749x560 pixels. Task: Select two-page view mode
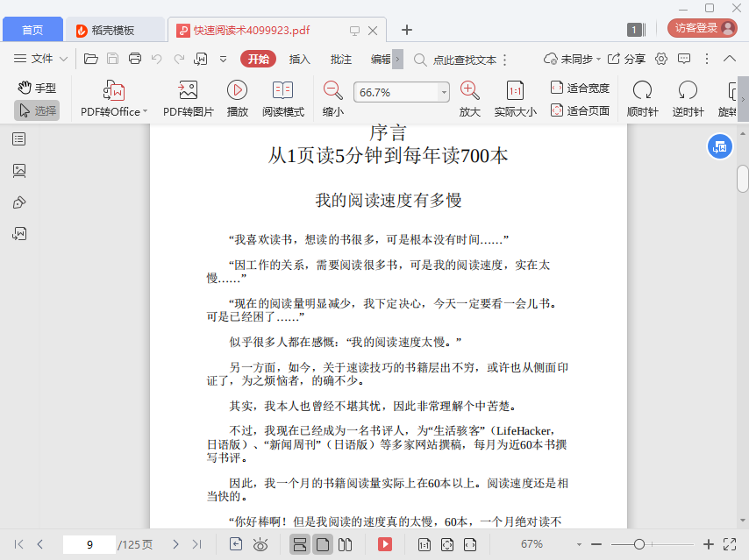[x=345, y=544]
